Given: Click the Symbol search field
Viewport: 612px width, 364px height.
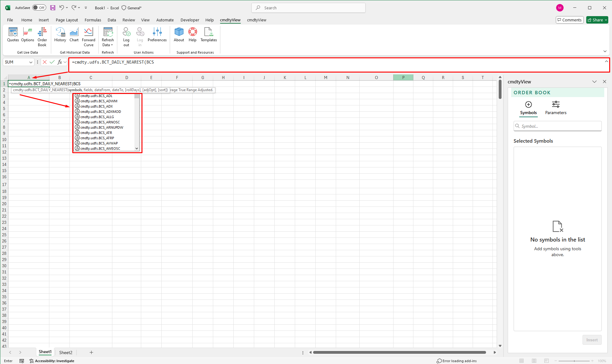Looking at the screenshot, I should (x=557, y=126).
